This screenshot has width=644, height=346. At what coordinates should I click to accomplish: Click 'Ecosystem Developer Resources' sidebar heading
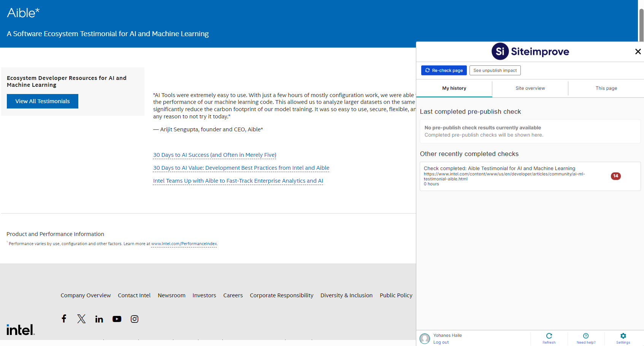(67, 81)
